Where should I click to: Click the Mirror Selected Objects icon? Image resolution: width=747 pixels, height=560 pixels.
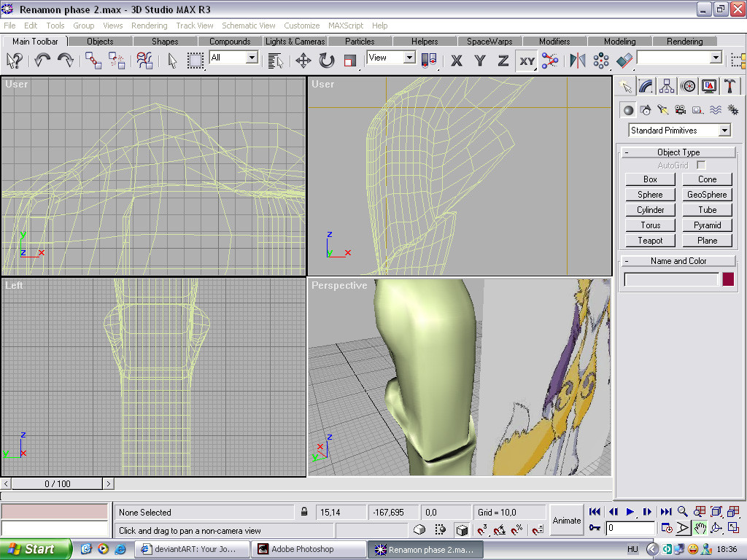point(578,61)
